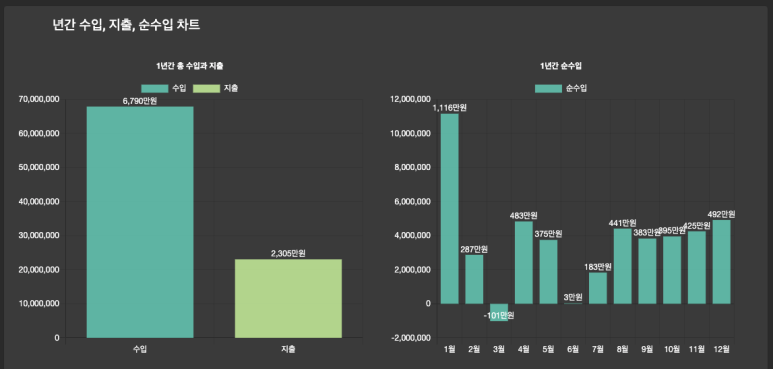Click the 수입 legend text
Screen dimensions: 773x369
pos(179,89)
